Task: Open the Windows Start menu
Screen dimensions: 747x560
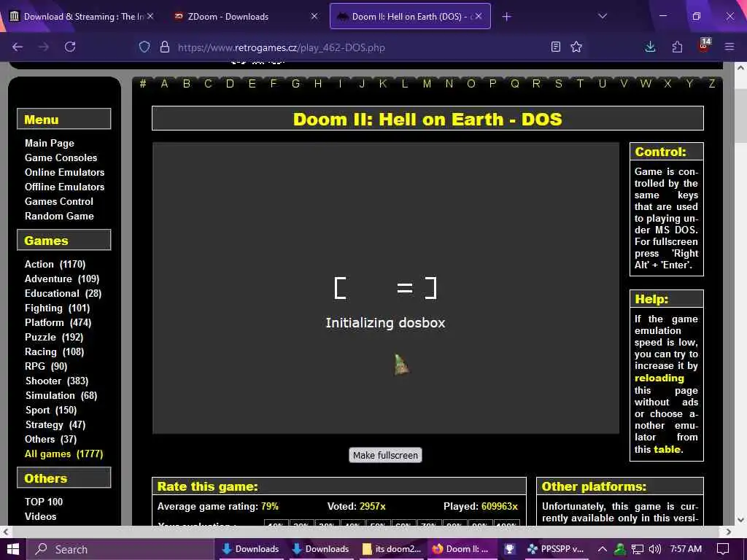Action: [x=13, y=549]
